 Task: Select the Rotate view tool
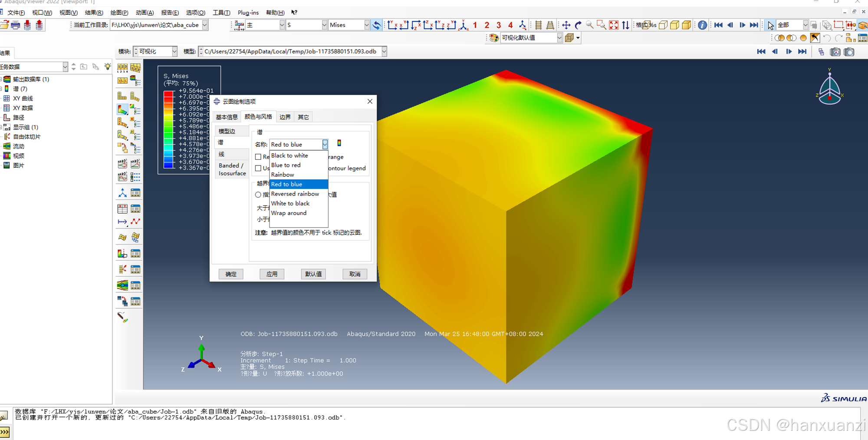pyautogui.click(x=578, y=25)
